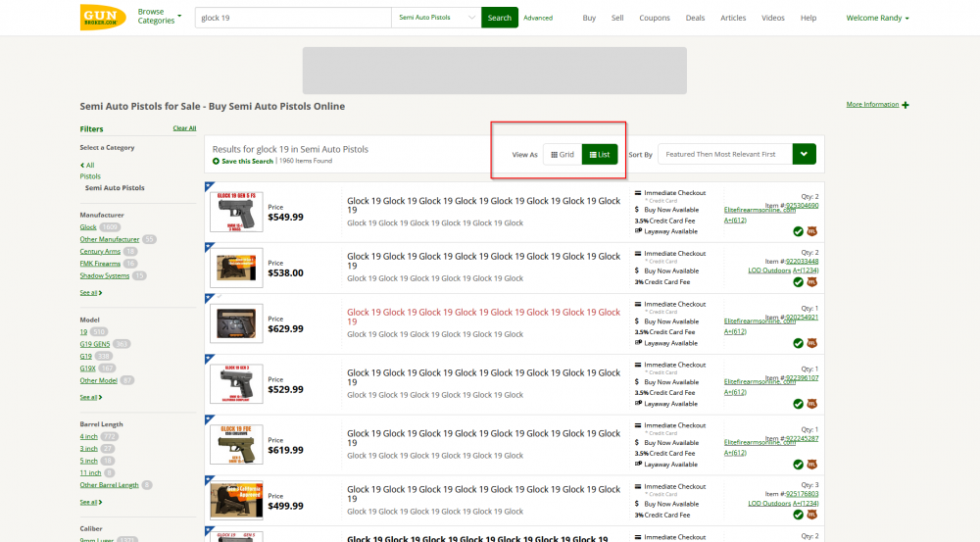Open Advanced search link
The image size is (980, 542).
[538, 18]
